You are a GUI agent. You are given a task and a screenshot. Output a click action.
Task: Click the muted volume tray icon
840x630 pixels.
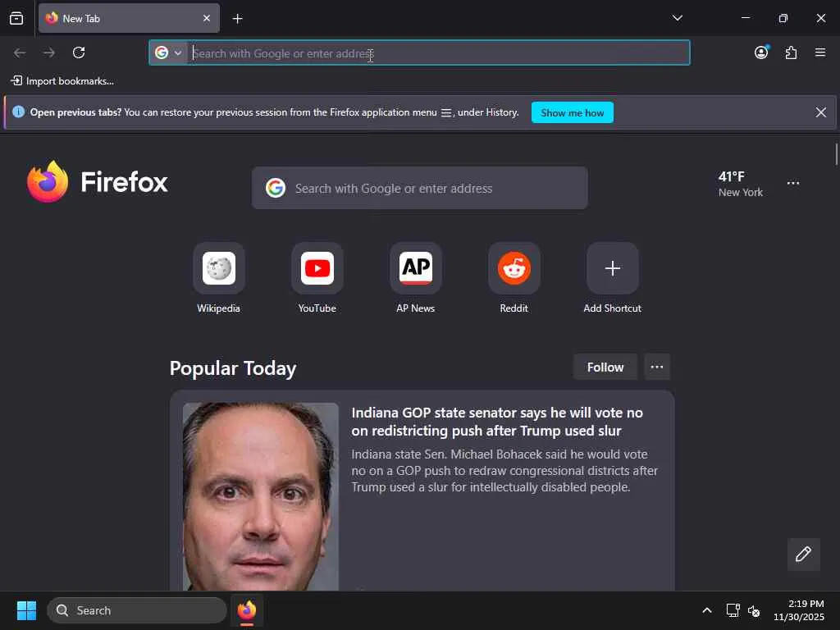pyautogui.click(x=754, y=610)
